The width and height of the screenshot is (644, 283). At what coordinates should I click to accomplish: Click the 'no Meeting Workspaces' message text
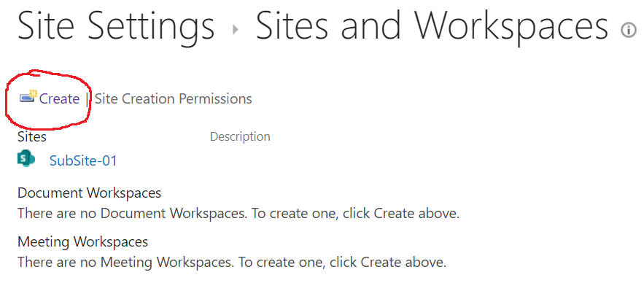pyautogui.click(x=232, y=262)
